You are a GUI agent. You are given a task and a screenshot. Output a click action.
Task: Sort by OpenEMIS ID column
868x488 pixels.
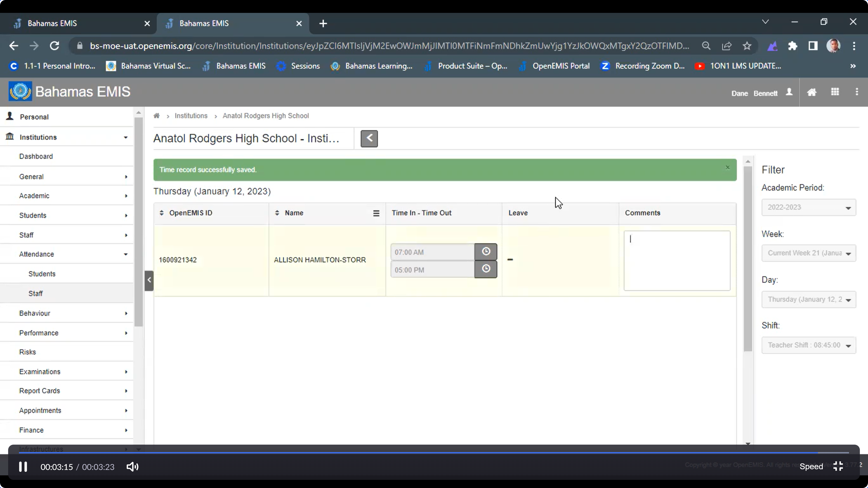coord(162,213)
